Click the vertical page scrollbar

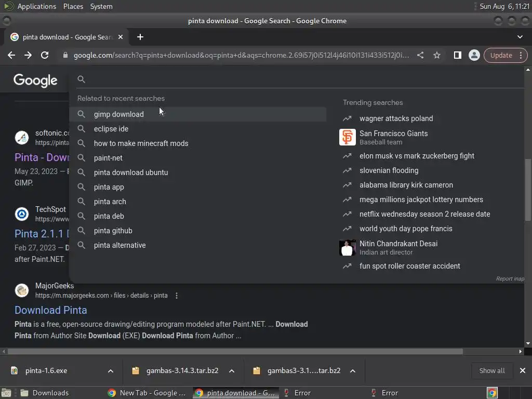click(528, 190)
